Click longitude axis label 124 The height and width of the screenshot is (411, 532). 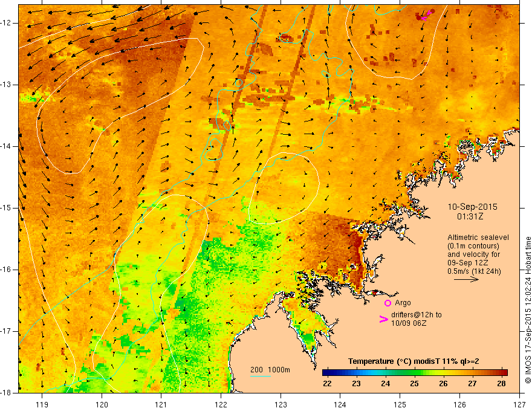[x=340, y=404]
